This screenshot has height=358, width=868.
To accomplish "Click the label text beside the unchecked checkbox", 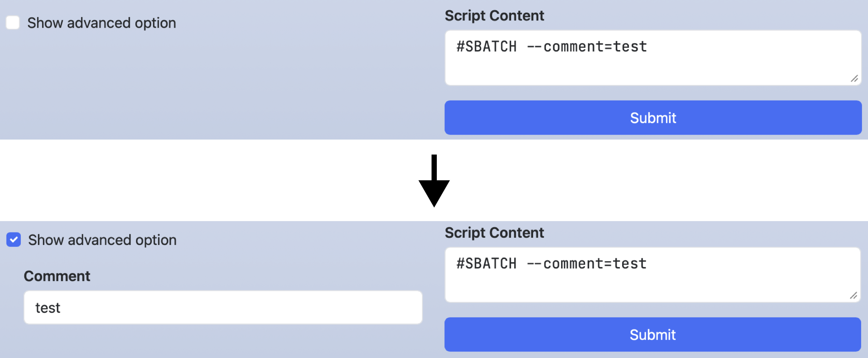I will [x=102, y=23].
